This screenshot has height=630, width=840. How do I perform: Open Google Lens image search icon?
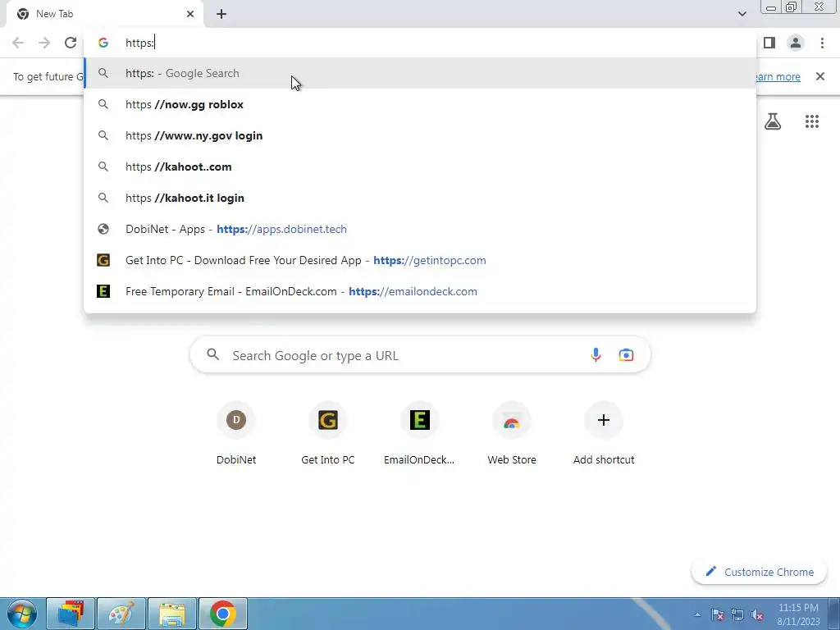626,354
